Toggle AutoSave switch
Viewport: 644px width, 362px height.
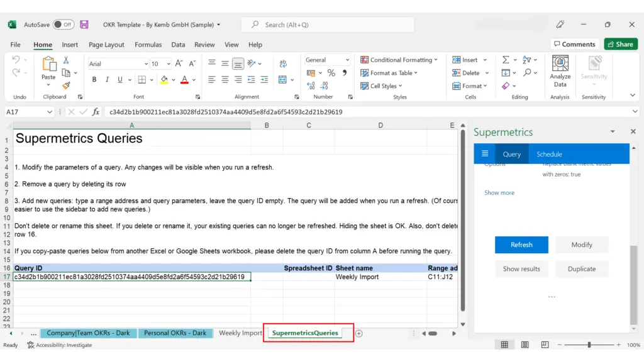[64, 25]
